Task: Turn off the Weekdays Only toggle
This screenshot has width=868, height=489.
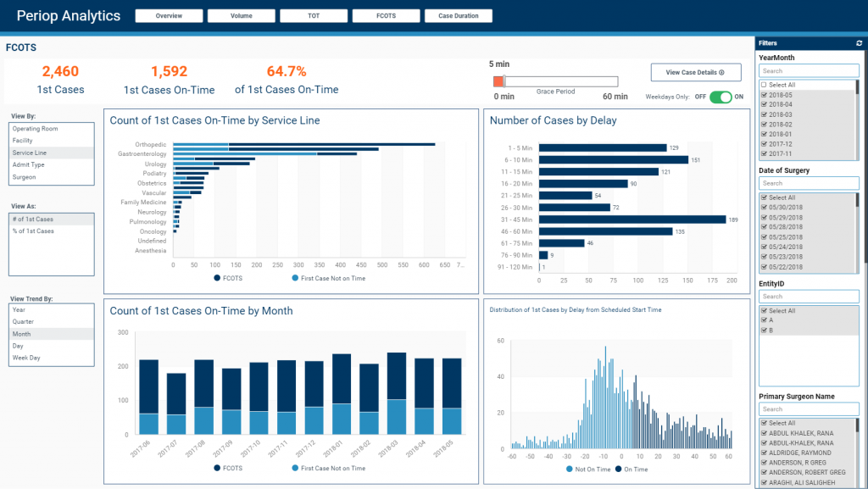Action: (721, 97)
